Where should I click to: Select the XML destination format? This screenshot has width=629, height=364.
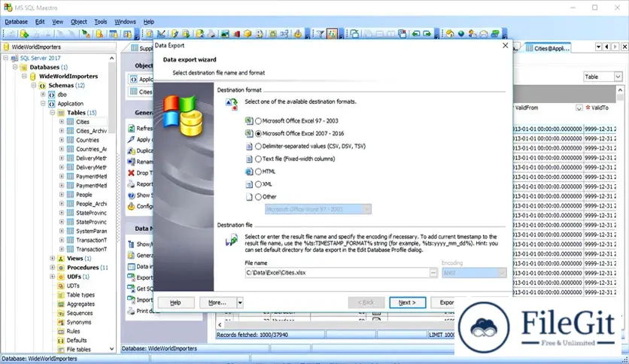pyautogui.click(x=258, y=184)
